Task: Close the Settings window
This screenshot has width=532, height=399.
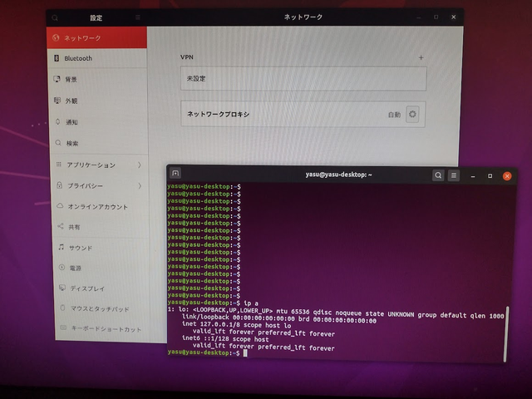Action: pos(453,17)
